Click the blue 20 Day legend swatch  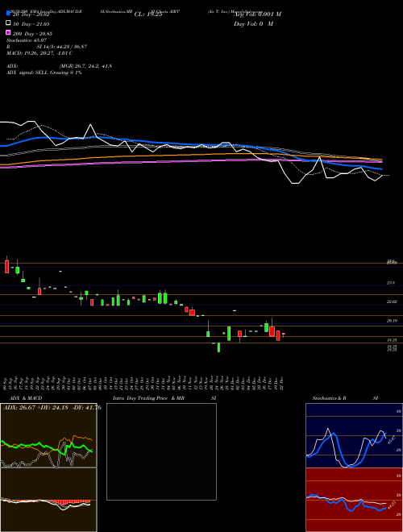[x=8, y=13]
